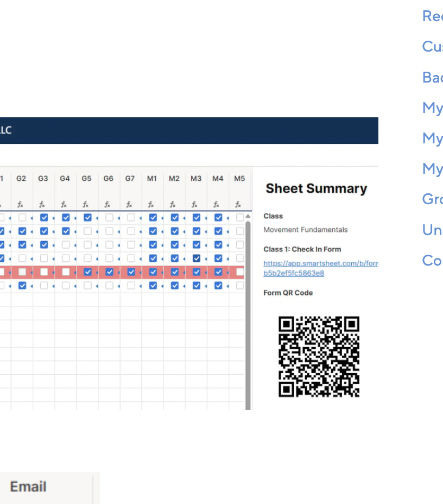The height and width of the screenshot is (504, 443).
Task: Open the sidebar link starting with 'Gro'
Action: [x=432, y=199]
